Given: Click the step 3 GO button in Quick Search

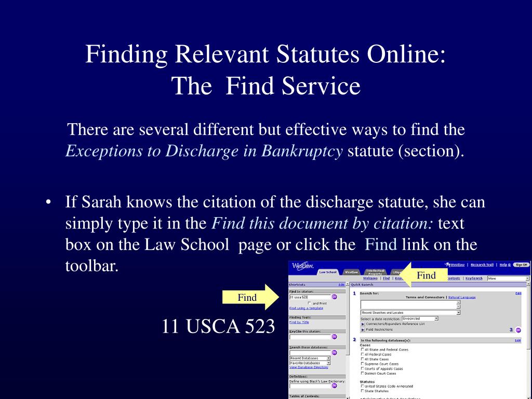Looking at the screenshot, I should point(518,330).
